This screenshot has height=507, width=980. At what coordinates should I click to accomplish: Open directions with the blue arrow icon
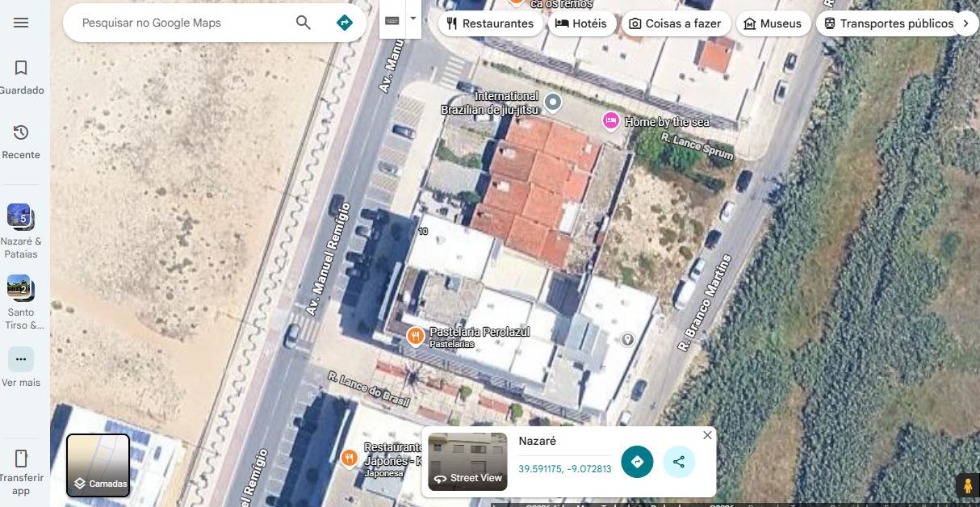click(345, 23)
